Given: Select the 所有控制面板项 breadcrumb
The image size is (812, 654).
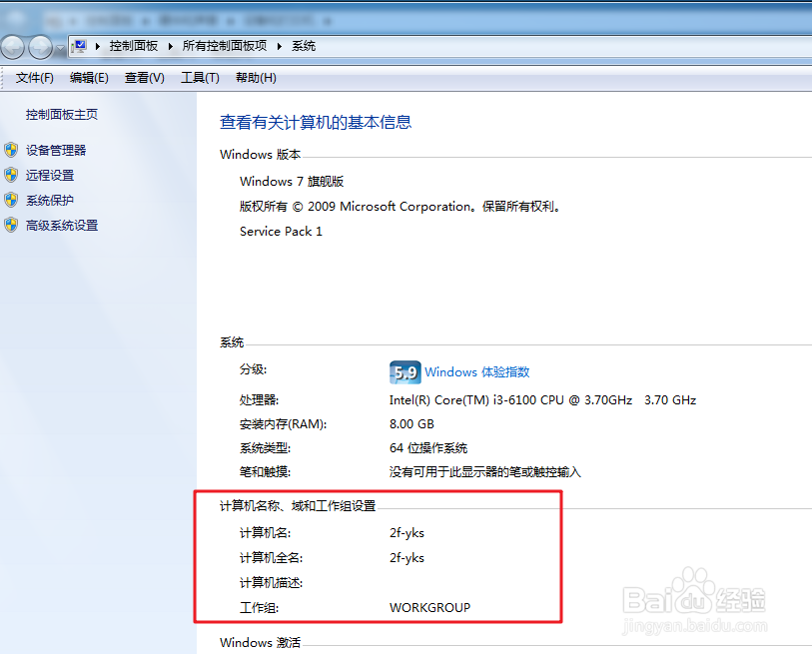Looking at the screenshot, I should tap(225, 46).
